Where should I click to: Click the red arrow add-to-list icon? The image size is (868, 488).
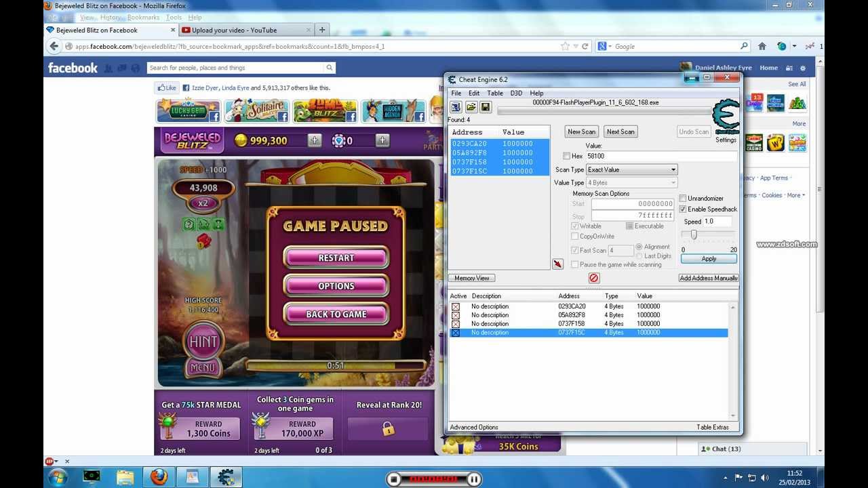557,264
